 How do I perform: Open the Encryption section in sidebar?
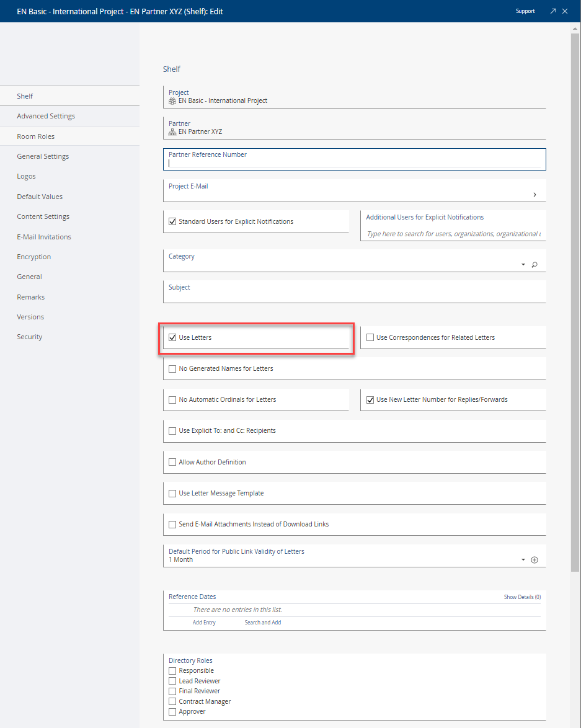(x=34, y=257)
